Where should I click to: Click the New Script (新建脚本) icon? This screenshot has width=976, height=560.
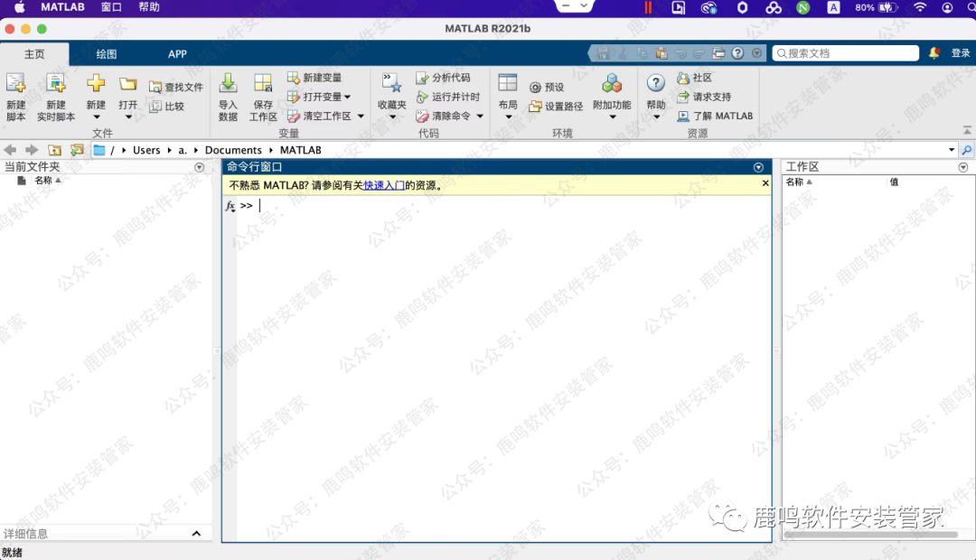(15, 84)
